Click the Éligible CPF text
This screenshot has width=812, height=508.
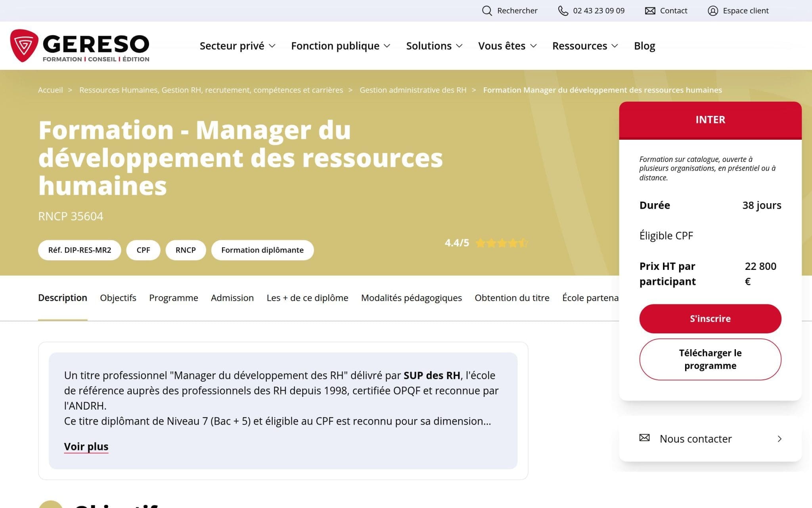click(x=666, y=236)
